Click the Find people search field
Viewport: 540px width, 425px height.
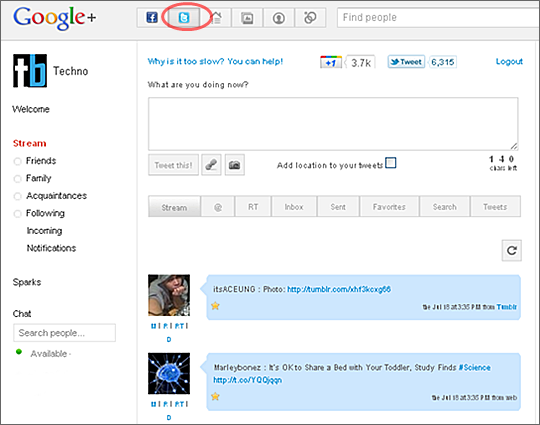(438, 17)
